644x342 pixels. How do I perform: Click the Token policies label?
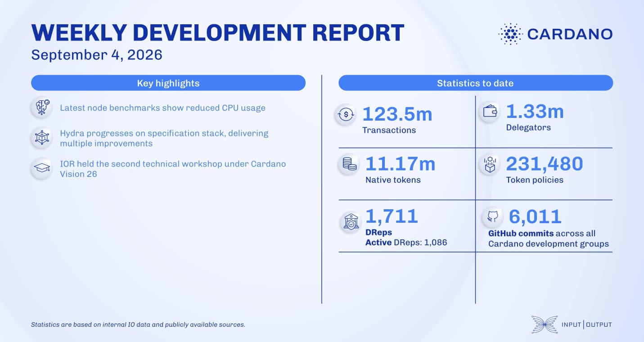point(535,180)
